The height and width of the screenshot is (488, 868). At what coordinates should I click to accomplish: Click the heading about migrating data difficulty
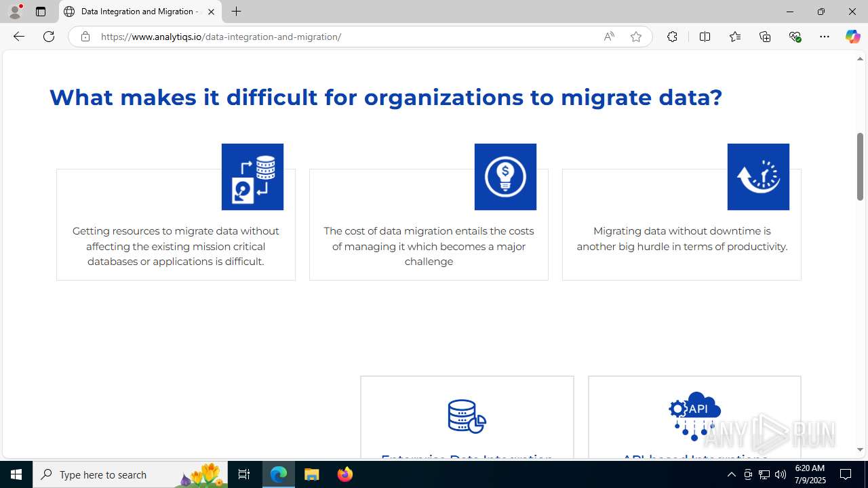tap(386, 98)
